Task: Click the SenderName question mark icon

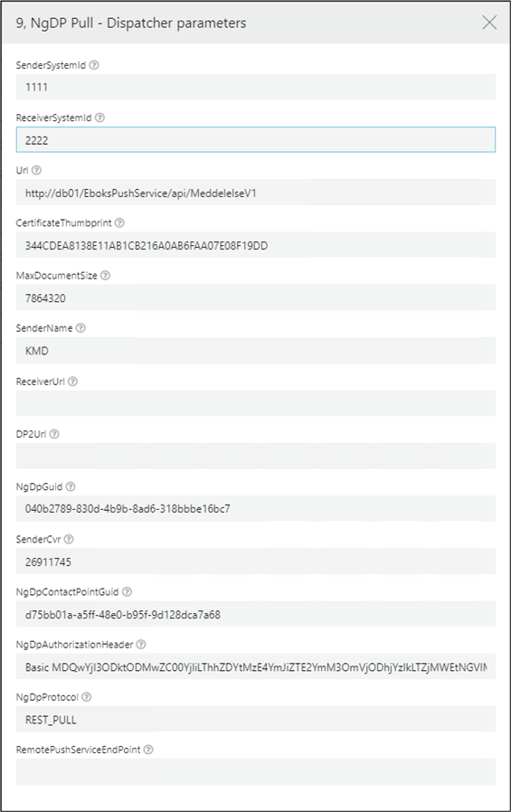Action: click(80, 328)
